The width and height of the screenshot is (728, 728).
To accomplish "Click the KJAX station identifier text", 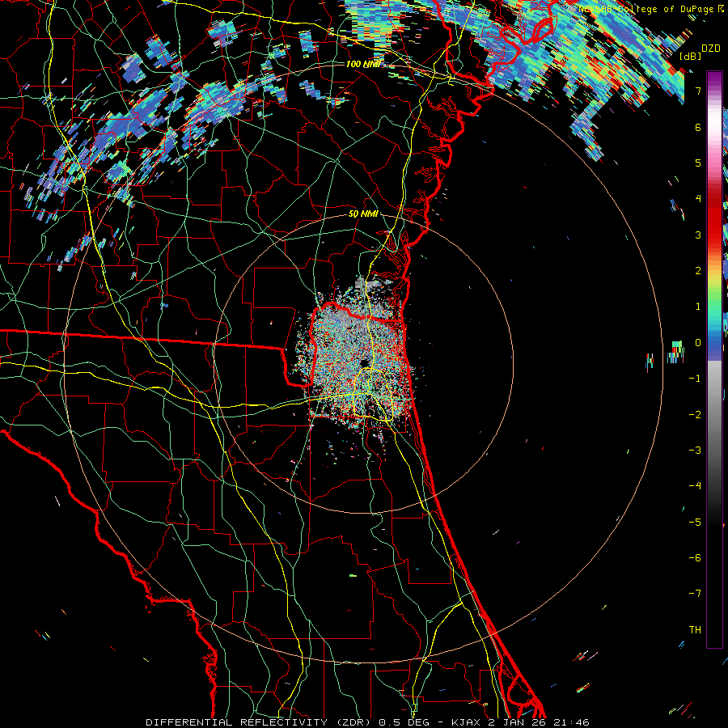I will pyautogui.click(x=466, y=722).
